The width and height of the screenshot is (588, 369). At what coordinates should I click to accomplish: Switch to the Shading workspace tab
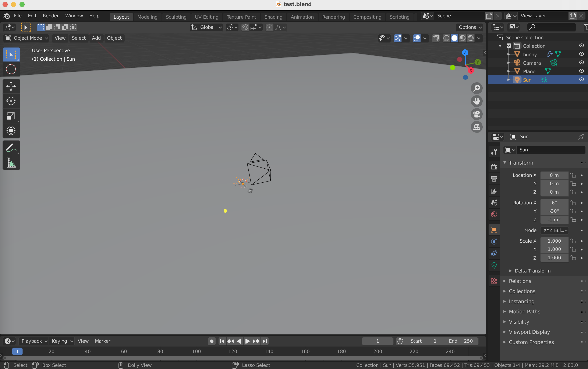(273, 17)
